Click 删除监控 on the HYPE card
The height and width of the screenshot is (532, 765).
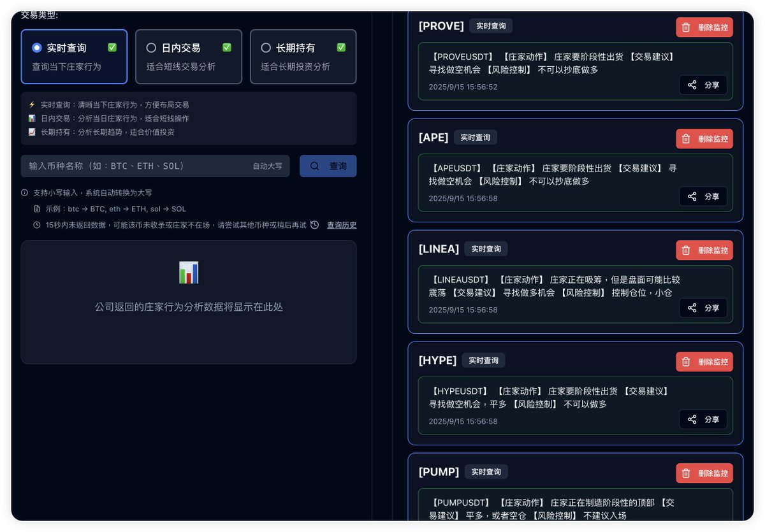point(704,361)
